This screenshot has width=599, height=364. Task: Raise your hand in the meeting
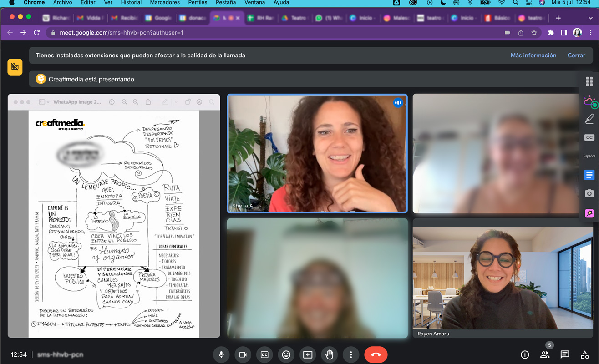330,354
